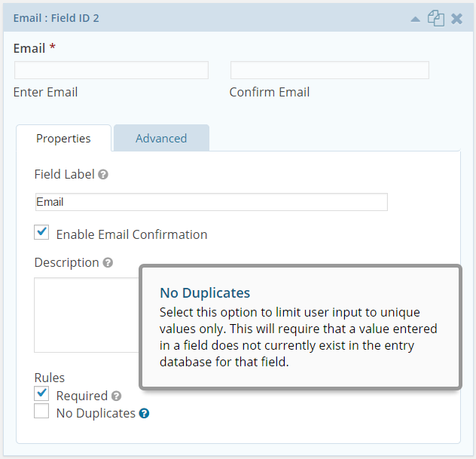The height and width of the screenshot is (459, 476).
Task: Collapse the Email field with the up arrow
Action: (x=415, y=19)
